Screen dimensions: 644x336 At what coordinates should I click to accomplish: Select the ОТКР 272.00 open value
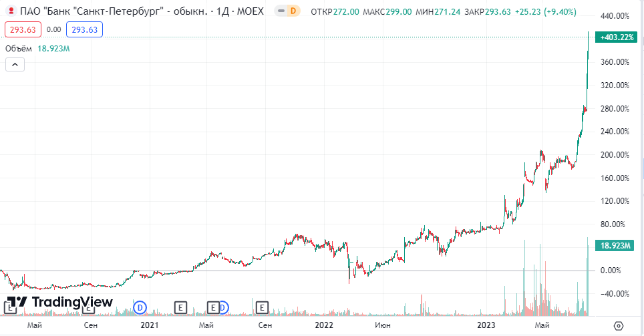[x=334, y=11]
